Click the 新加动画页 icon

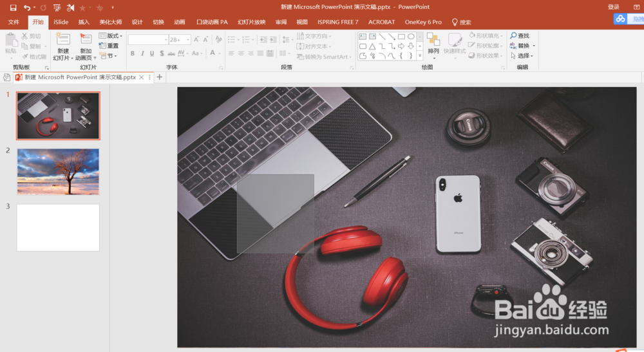point(86,39)
